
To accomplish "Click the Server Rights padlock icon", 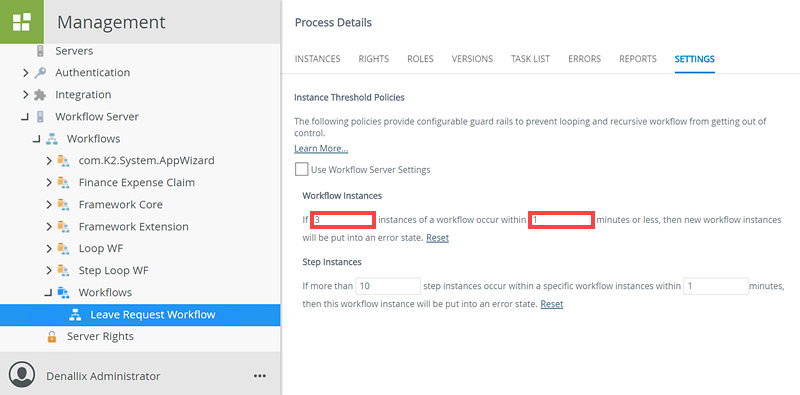I will pos(52,337).
